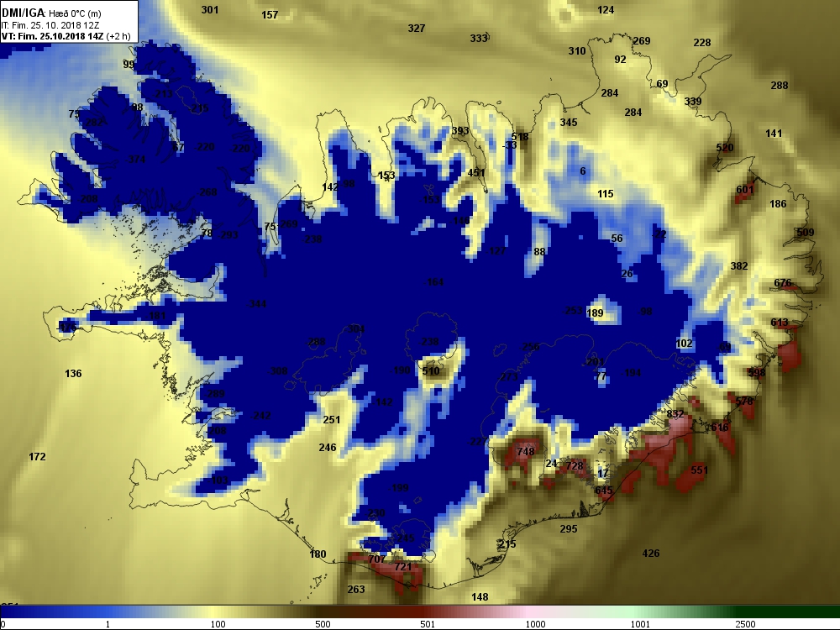
Task: Click the map value '56'
Action: pos(617,239)
